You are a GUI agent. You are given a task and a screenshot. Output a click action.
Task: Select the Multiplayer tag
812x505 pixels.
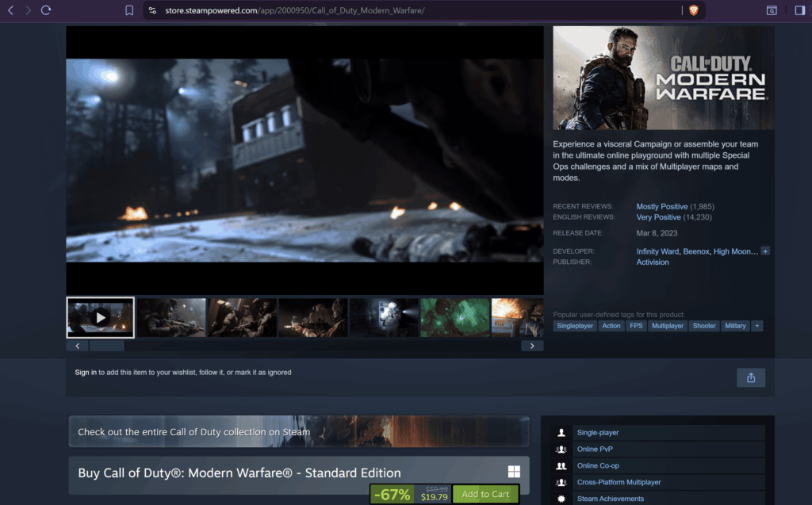pos(668,326)
